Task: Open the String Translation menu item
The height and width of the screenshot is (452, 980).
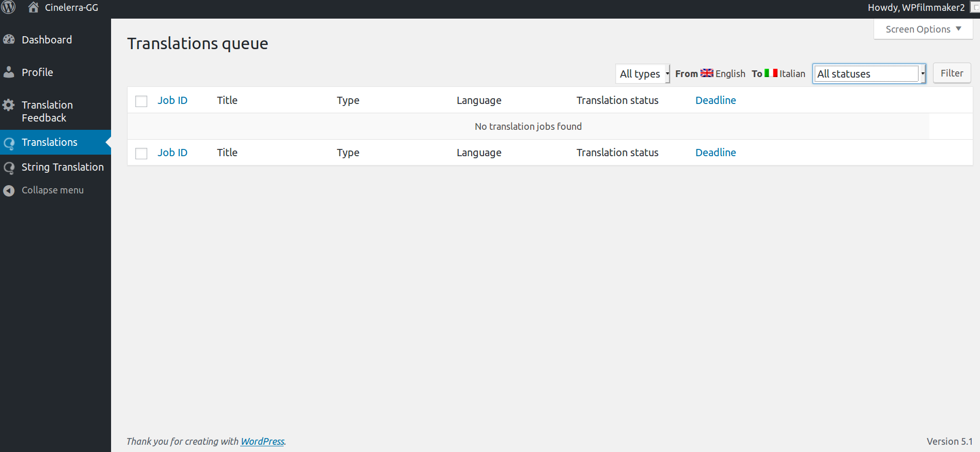Action: pyautogui.click(x=63, y=167)
